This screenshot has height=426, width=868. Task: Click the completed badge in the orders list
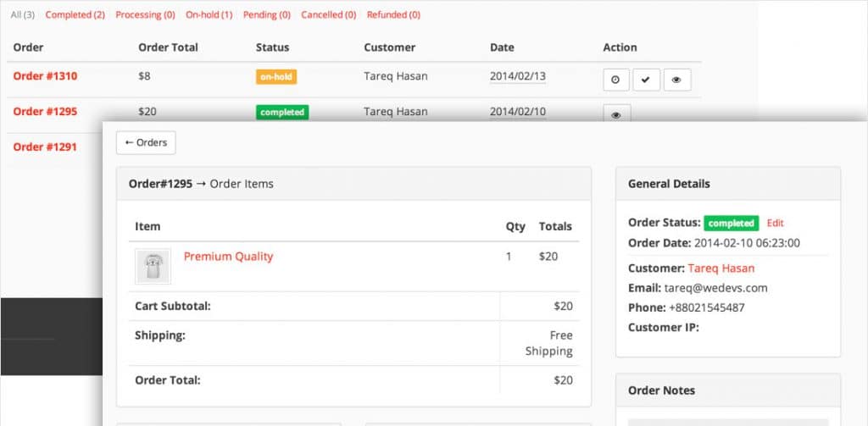click(x=282, y=113)
